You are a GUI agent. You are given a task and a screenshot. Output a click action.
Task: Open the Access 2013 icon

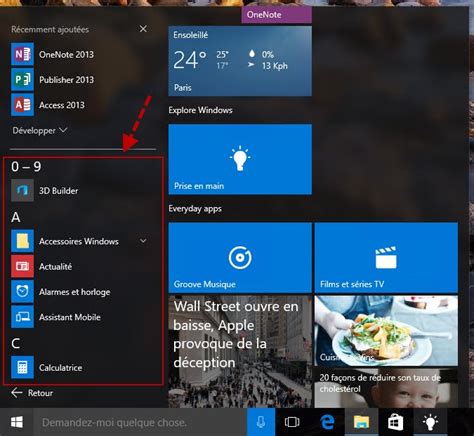point(22,105)
